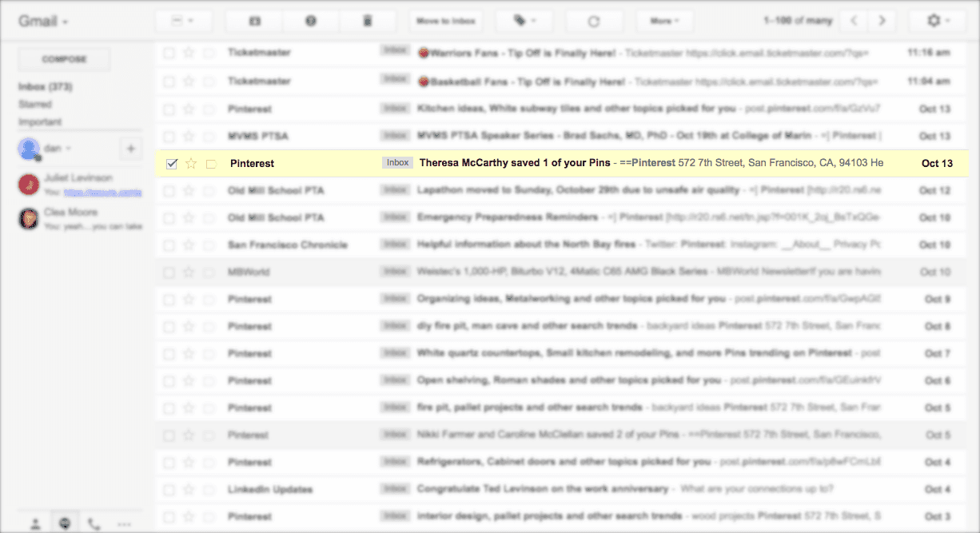Uncheck the selected Theresa McCarthy Pinterest email
The height and width of the screenshot is (533, 980).
pos(171,164)
